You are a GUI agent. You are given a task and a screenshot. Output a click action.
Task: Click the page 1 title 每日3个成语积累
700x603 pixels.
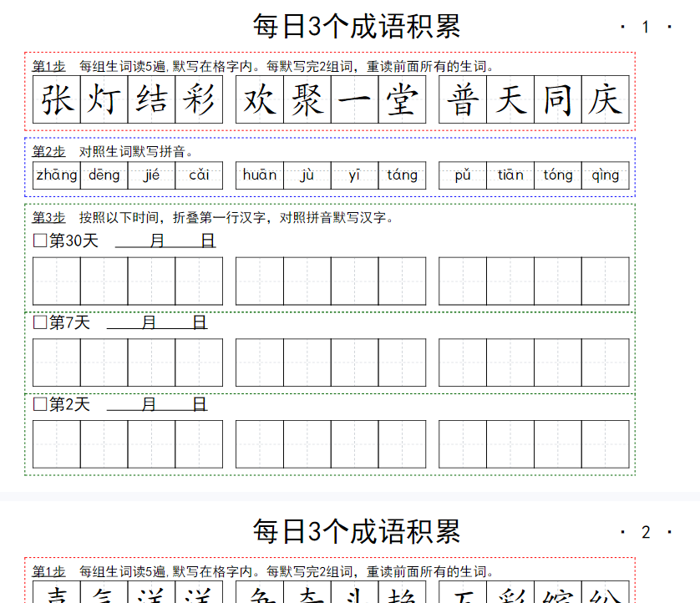[357, 27]
